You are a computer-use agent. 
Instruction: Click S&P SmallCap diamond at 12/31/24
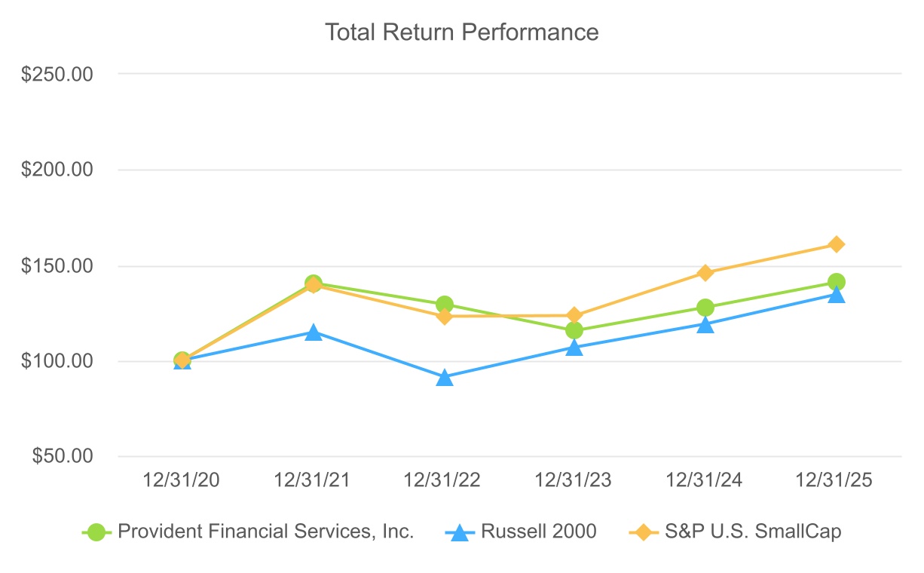click(x=705, y=272)
